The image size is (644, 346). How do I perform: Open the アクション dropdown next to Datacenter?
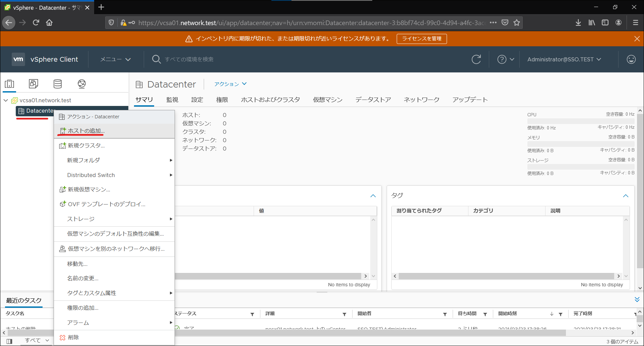231,84
